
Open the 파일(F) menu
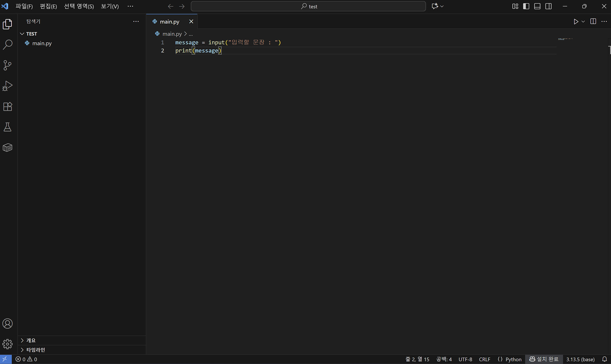[24, 6]
